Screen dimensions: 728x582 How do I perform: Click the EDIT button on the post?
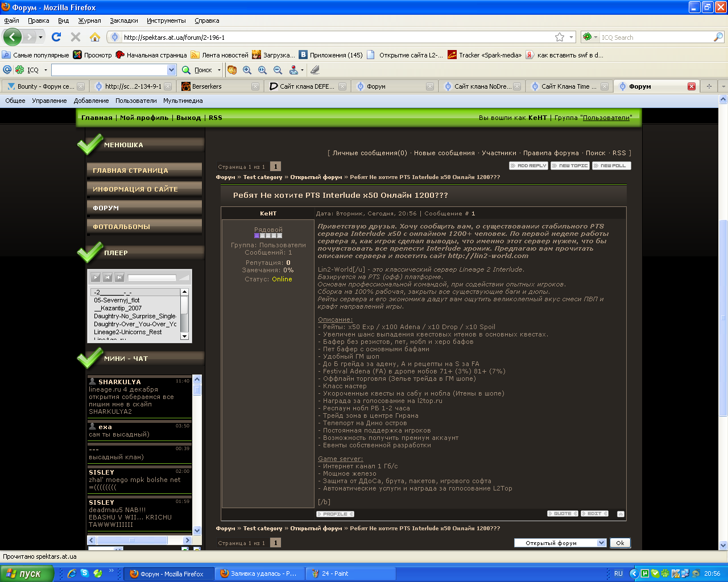(594, 514)
